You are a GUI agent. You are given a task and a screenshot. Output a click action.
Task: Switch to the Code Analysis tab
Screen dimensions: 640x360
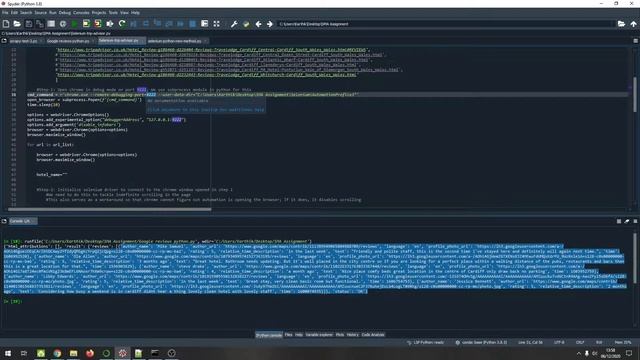373,335
